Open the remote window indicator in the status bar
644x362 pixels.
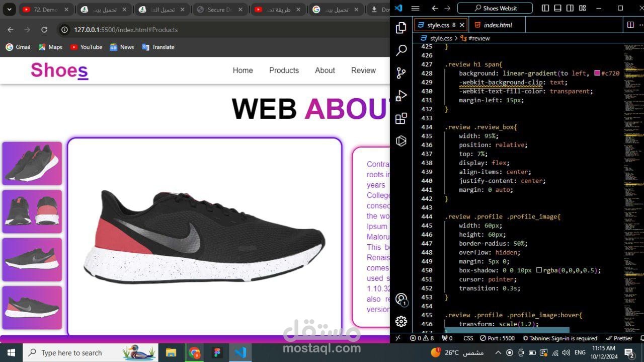(397, 338)
